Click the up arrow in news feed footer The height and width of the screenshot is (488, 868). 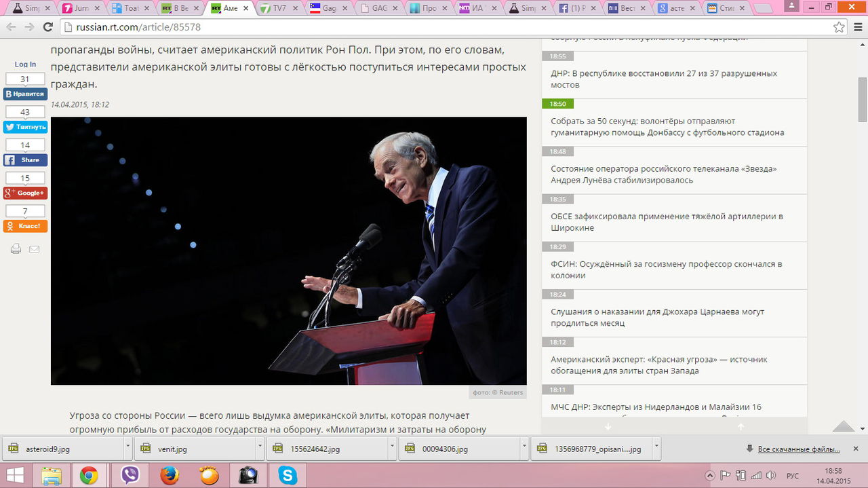click(x=741, y=427)
